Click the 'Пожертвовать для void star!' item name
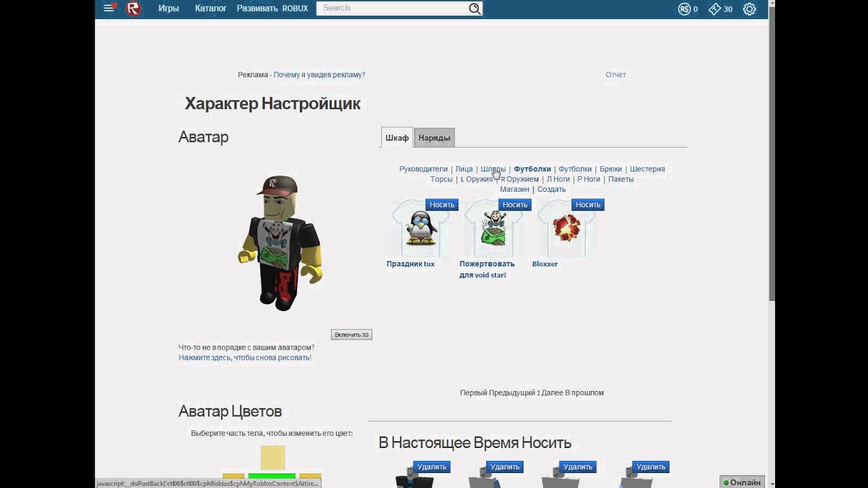 pos(487,269)
